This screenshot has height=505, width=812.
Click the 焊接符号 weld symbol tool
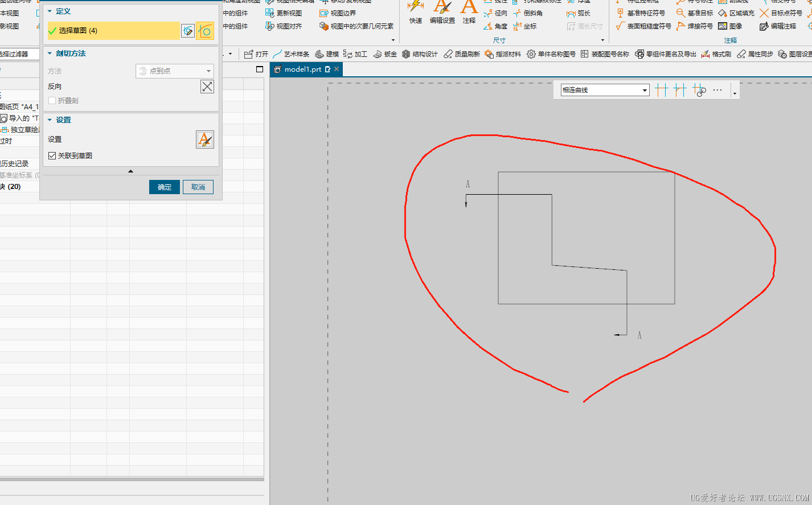[695, 26]
